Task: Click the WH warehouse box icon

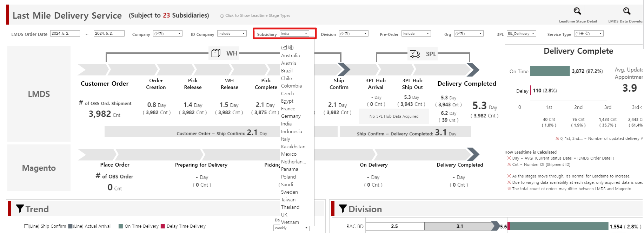Action: pos(216,53)
